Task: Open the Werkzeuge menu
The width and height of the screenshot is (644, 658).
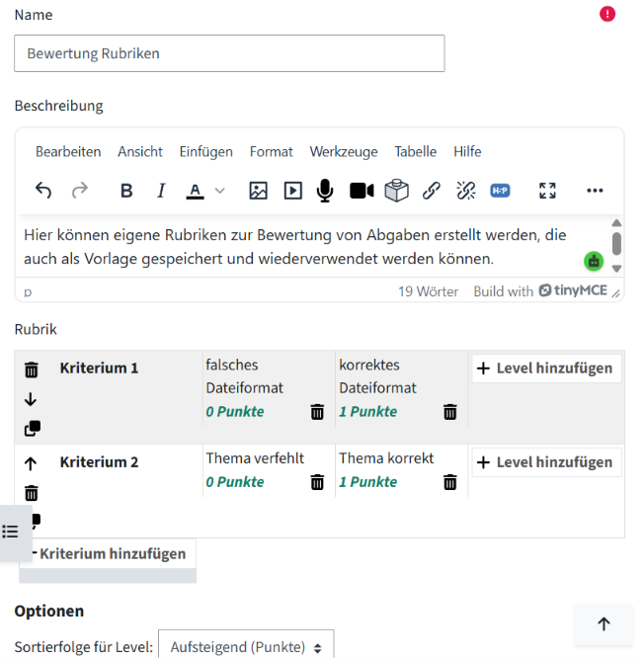Action: (344, 151)
